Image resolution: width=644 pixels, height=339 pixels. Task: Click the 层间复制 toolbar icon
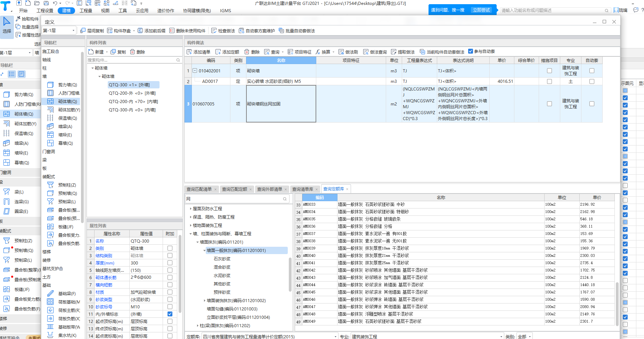pyautogui.click(x=83, y=31)
